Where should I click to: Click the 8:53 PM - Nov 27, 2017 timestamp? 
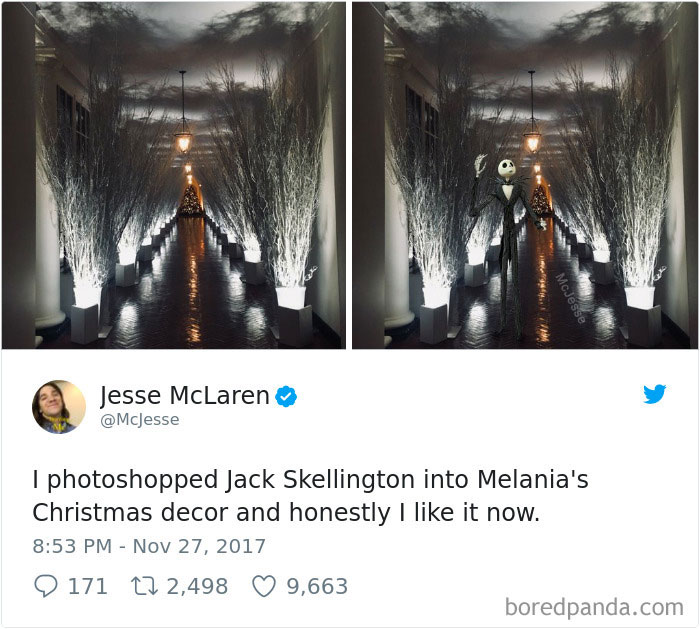[x=149, y=546]
